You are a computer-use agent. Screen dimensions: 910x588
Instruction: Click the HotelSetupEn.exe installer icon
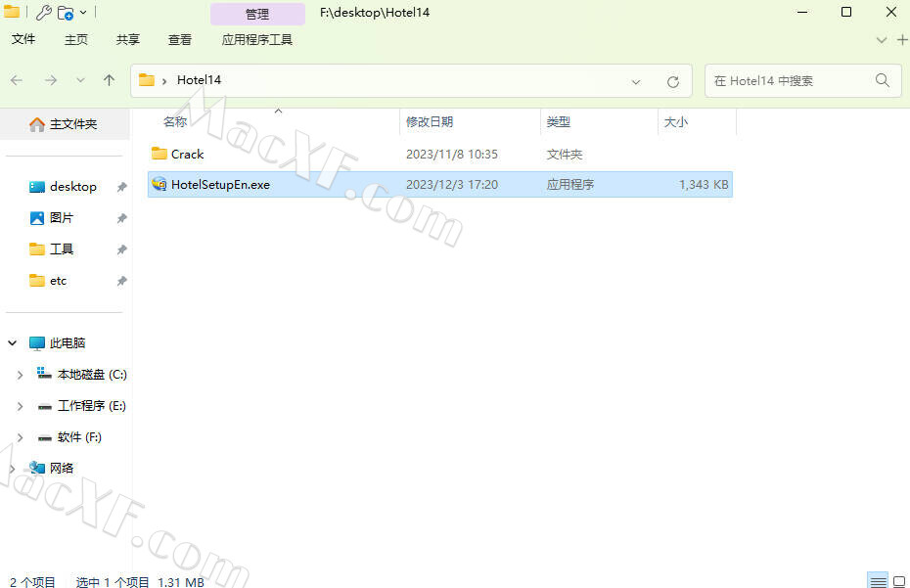pos(159,184)
